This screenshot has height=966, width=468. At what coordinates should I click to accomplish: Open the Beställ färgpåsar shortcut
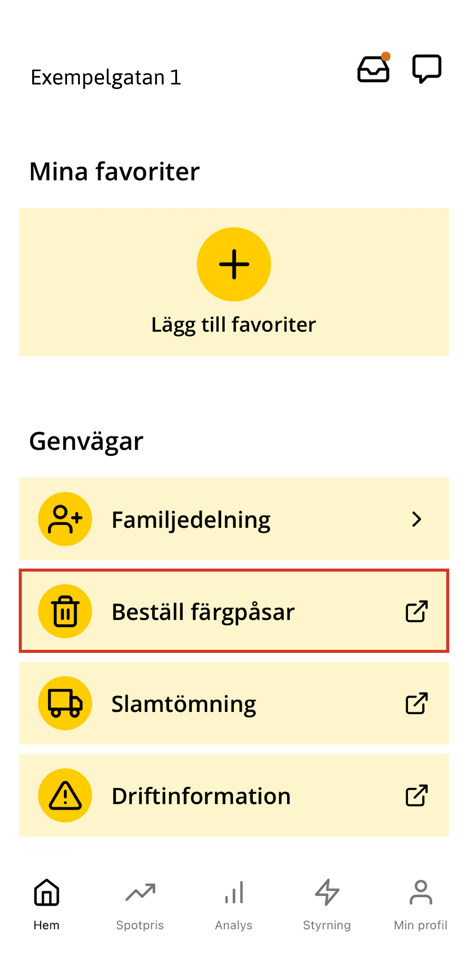click(234, 611)
